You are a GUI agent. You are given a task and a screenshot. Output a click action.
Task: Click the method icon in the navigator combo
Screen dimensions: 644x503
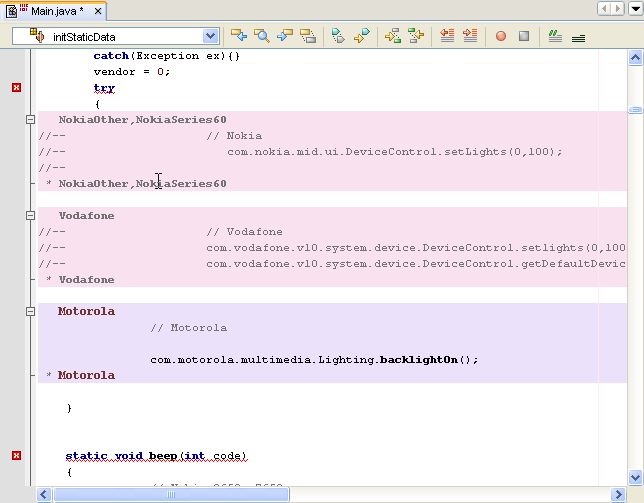pos(37,36)
